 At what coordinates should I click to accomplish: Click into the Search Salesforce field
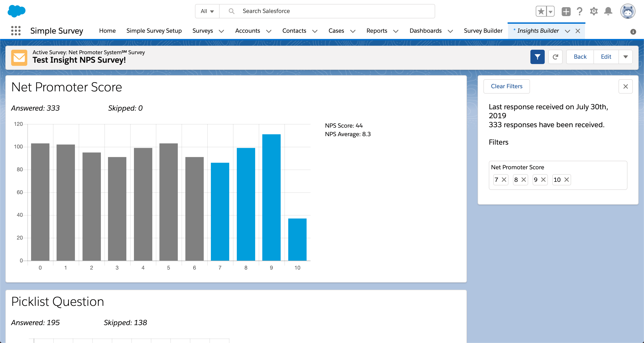click(x=327, y=11)
